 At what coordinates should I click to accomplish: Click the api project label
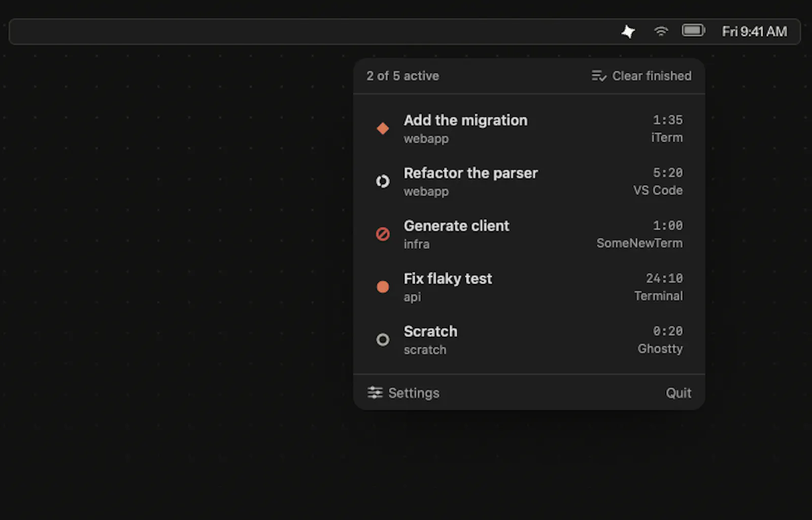412,297
